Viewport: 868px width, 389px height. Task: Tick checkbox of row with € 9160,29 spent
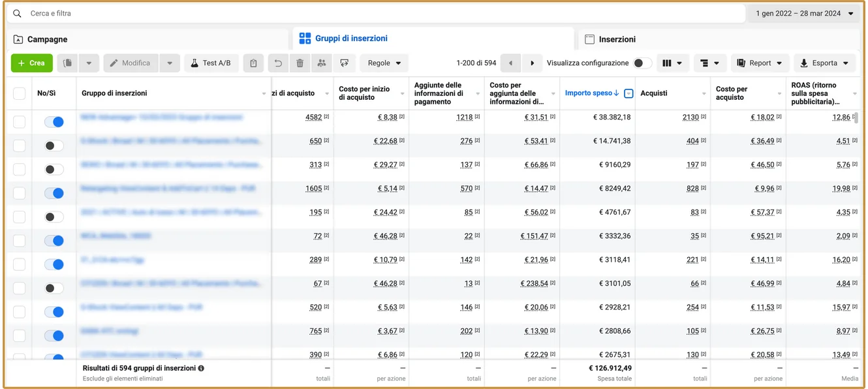(19, 170)
